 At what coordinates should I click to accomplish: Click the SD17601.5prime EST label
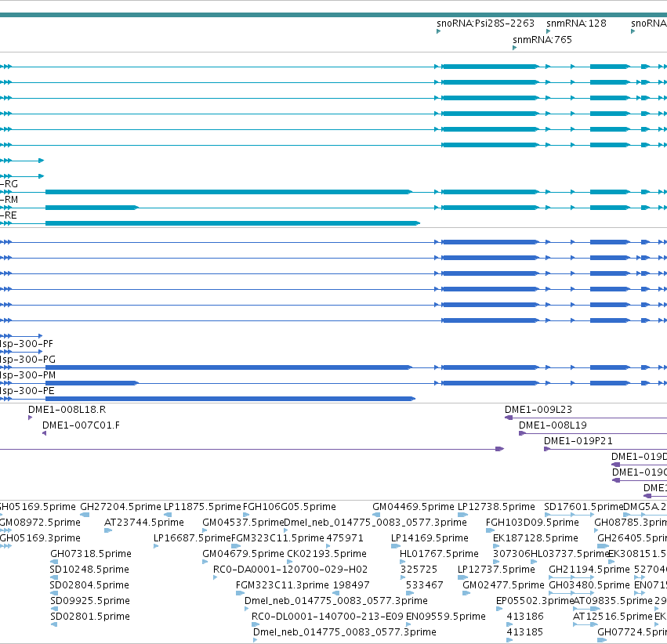coord(584,507)
